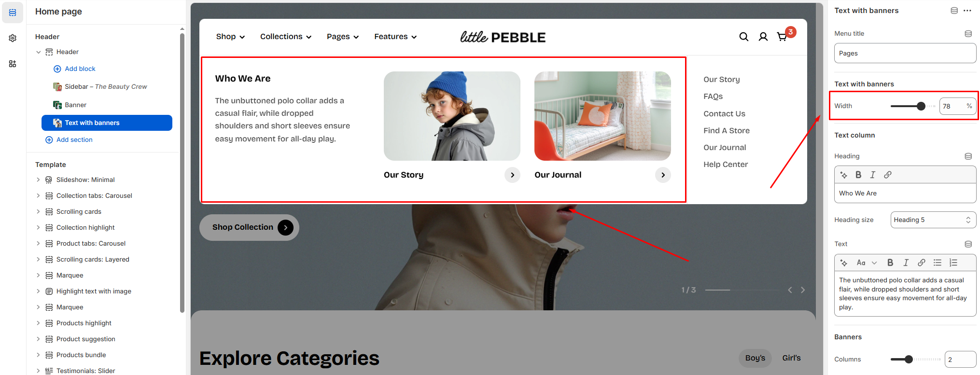Toggle bold in the Heading editor toolbar

point(858,175)
